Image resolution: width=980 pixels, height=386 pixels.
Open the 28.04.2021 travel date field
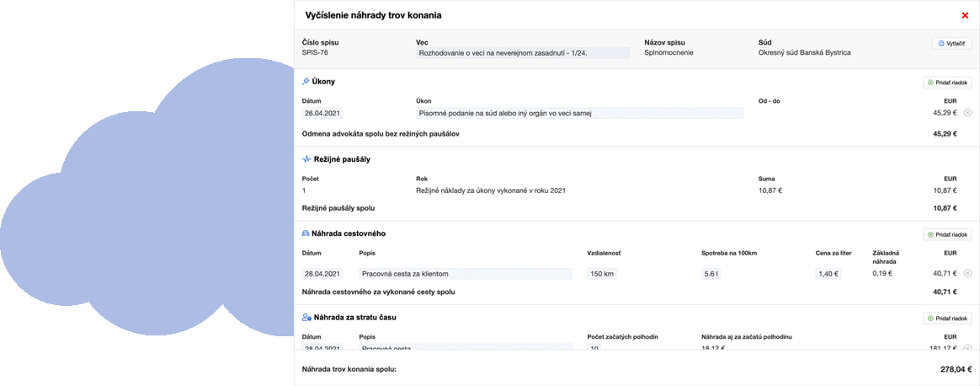tap(322, 273)
